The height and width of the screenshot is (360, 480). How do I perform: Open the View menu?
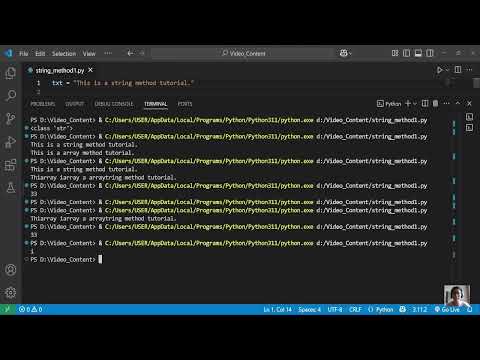(x=89, y=53)
